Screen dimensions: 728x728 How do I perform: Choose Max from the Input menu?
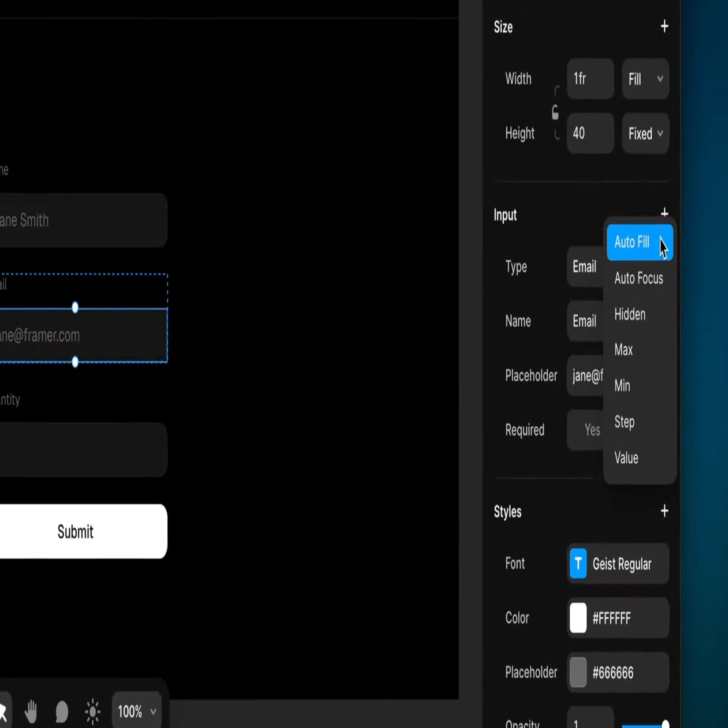pyautogui.click(x=639, y=350)
